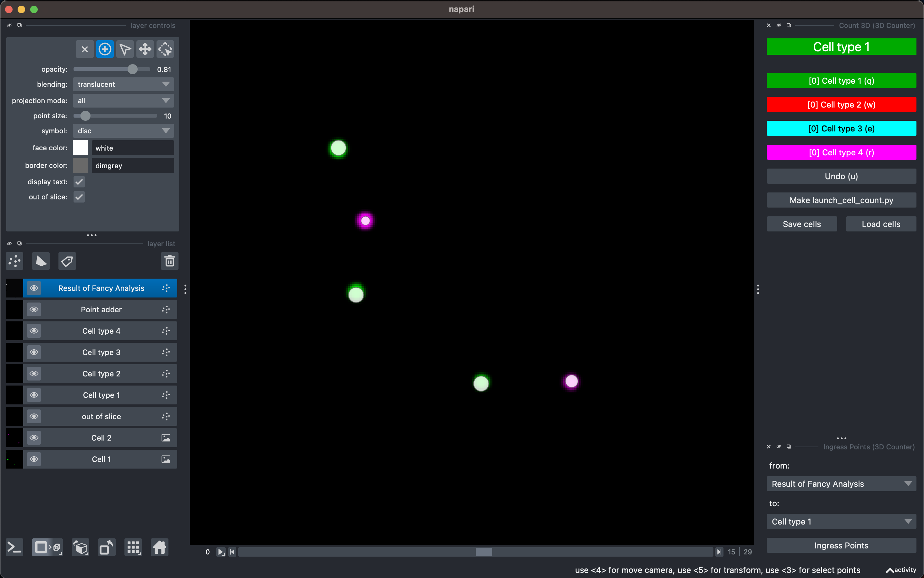This screenshot has width=924, height=578.
Task: Click the Undo button in Count 3D panel
Action: (841, 176)
